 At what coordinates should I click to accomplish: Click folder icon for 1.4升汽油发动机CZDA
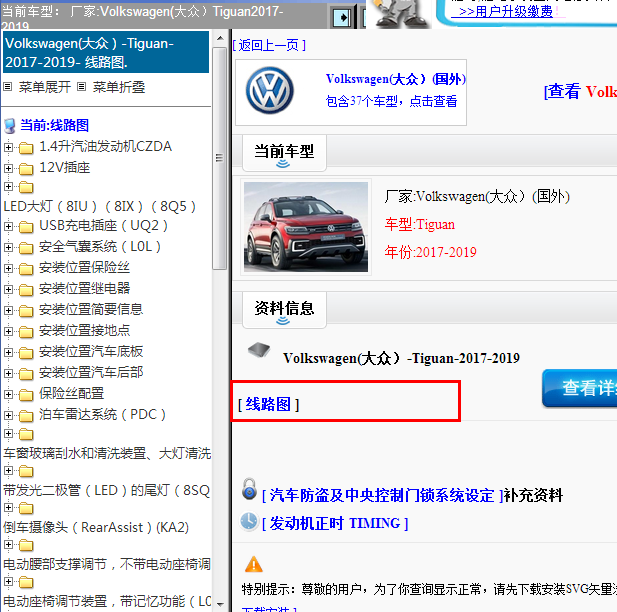pos(26,148)
